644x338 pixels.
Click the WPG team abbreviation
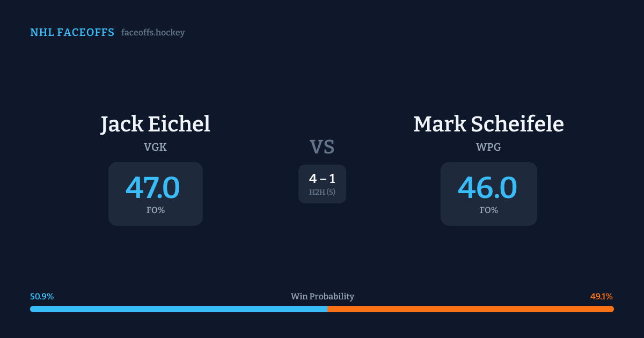click(x=488, y=147)
